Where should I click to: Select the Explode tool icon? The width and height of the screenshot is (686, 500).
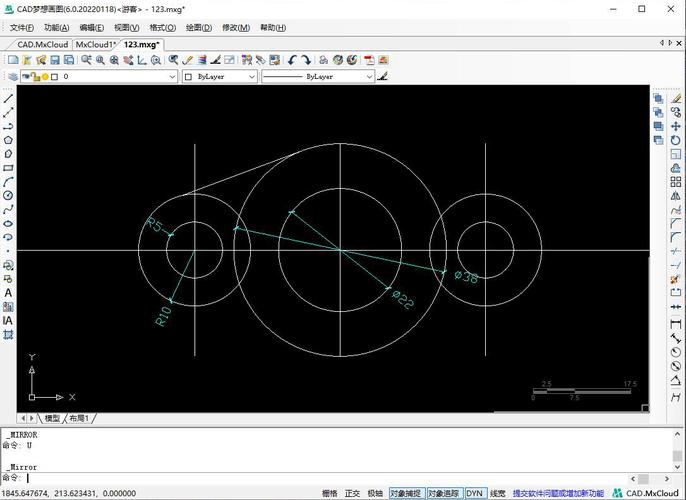[676, 279]
